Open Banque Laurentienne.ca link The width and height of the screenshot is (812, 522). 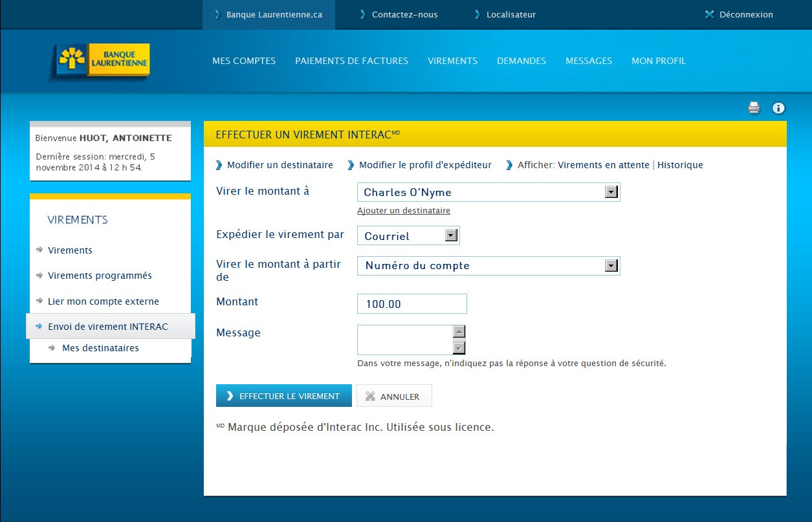(274, 14)
